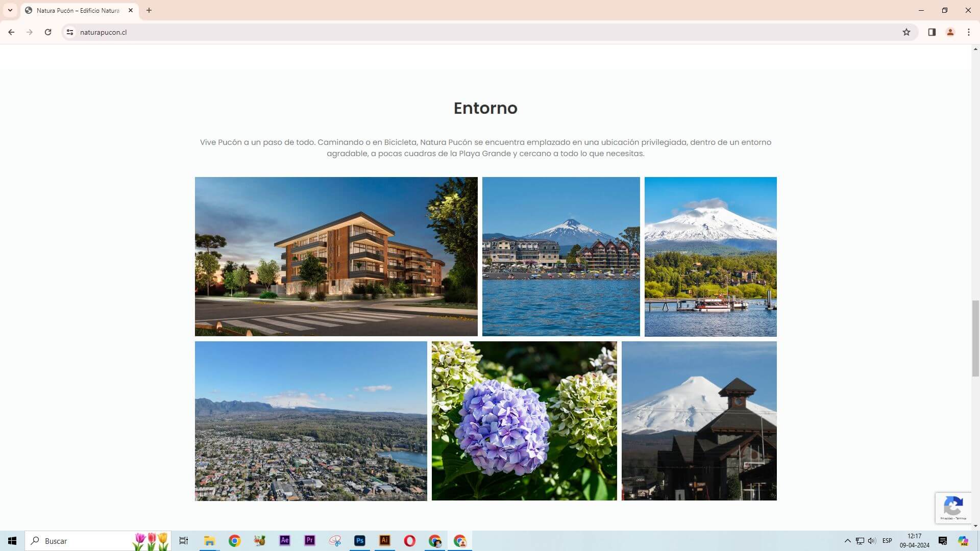The width and height of the screenshot is (980, 551).
Task: Open Premiere Pro from the taskbar
Action: pos(310,541)
